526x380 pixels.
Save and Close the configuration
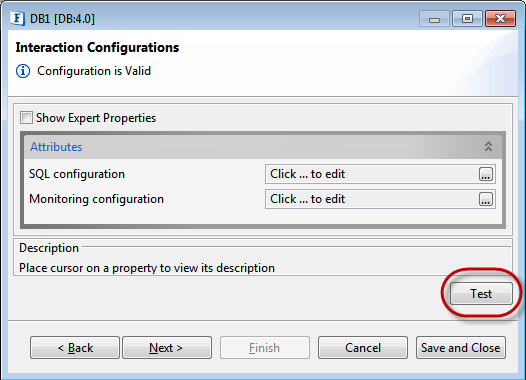click(461, 347)
